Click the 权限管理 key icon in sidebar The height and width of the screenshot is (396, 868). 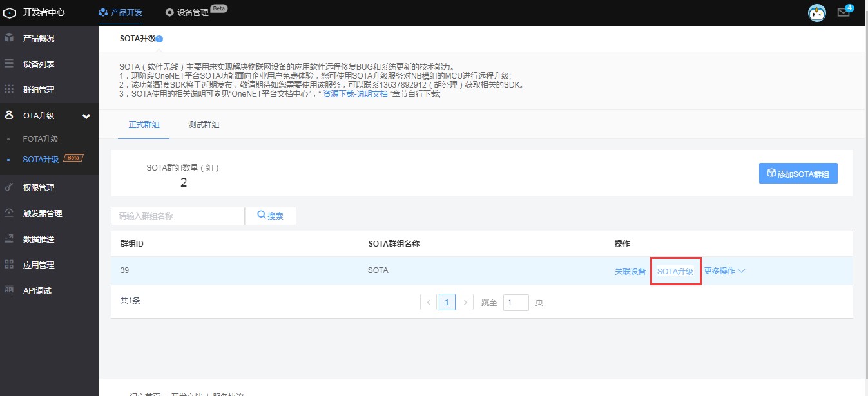pyautogui.click(x=9, y=187)
